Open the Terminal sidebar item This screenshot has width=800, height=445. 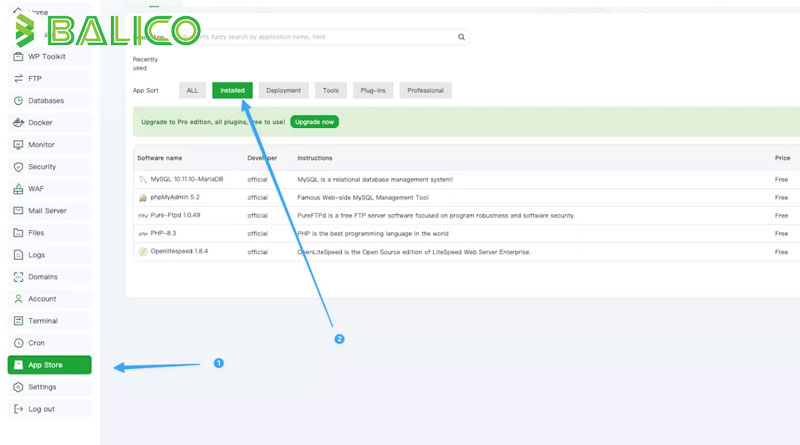tap(49, 321)
